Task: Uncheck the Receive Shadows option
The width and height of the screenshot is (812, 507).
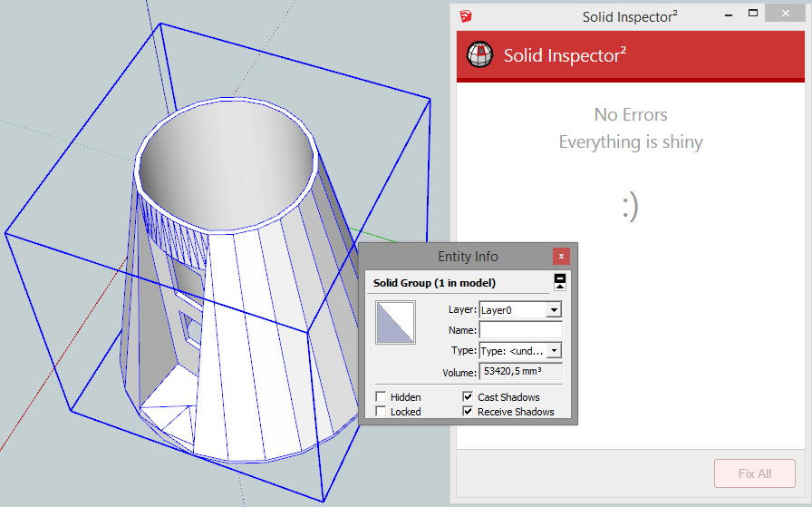Action: pos(468,412)
